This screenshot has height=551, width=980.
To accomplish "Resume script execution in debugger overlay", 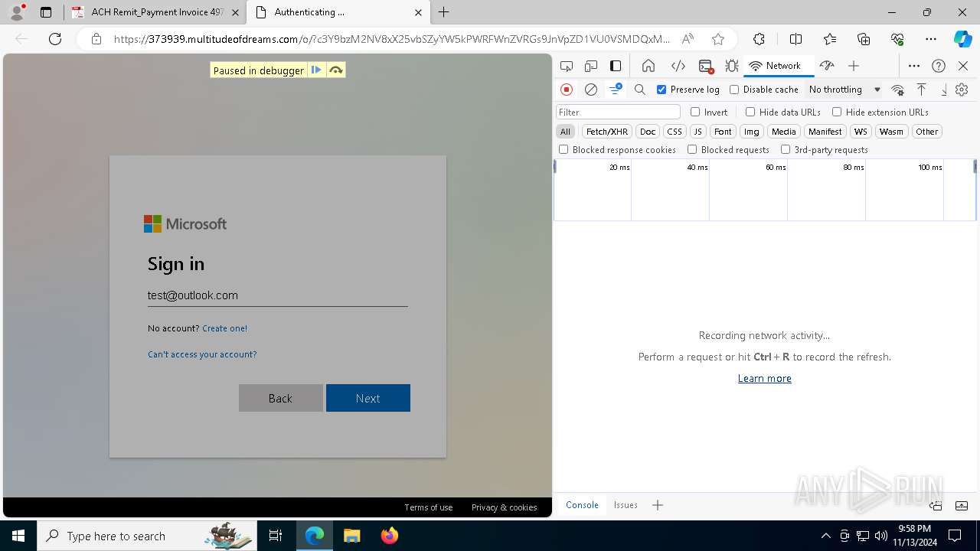I will point(316,70).
